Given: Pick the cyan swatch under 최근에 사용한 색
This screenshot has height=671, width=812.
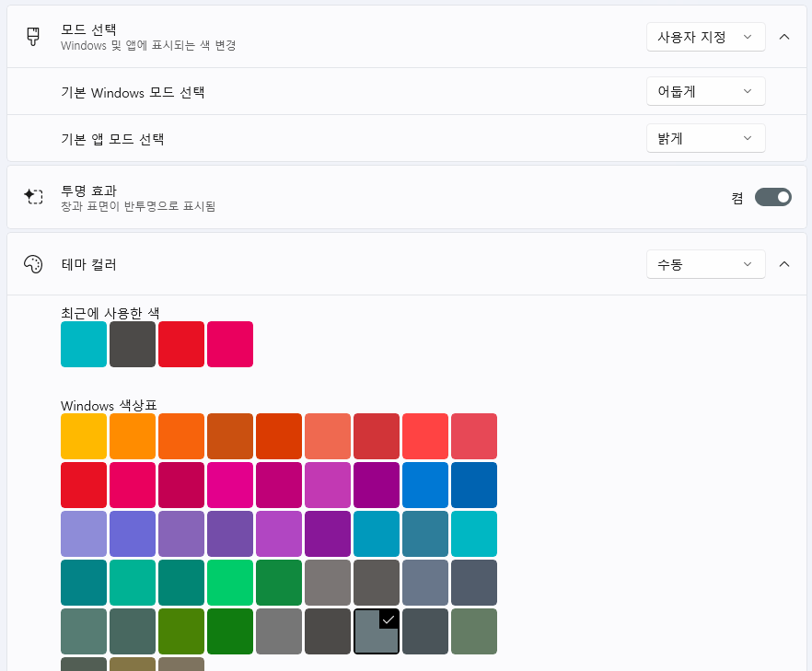Looking at the screenshot, I should click(84, 344).
